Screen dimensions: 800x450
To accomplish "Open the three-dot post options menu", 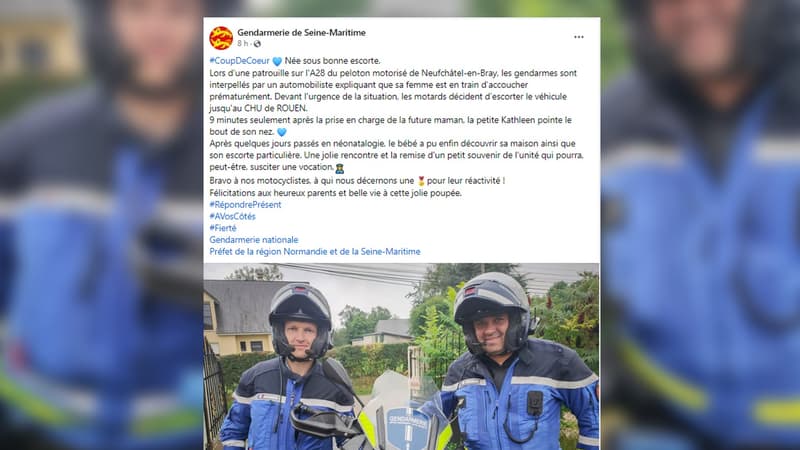I will [x=579, y=37].
